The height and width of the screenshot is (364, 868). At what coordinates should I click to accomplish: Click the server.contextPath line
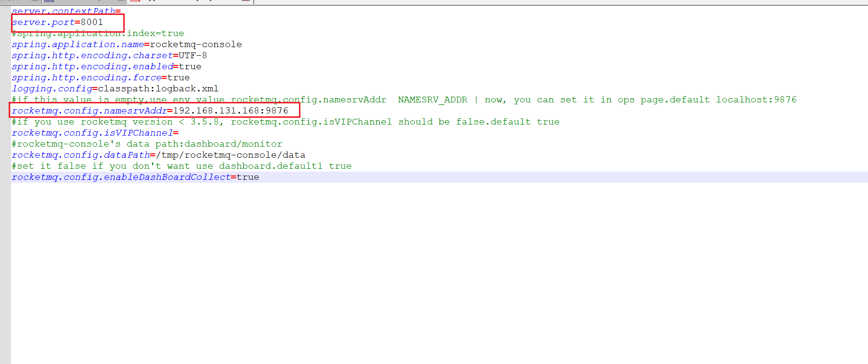tap(66, 11)
